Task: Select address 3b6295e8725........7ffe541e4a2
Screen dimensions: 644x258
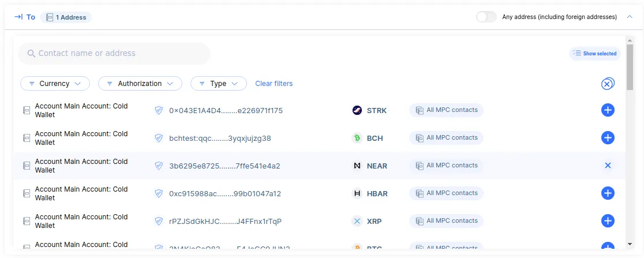Action: (224, 166)
